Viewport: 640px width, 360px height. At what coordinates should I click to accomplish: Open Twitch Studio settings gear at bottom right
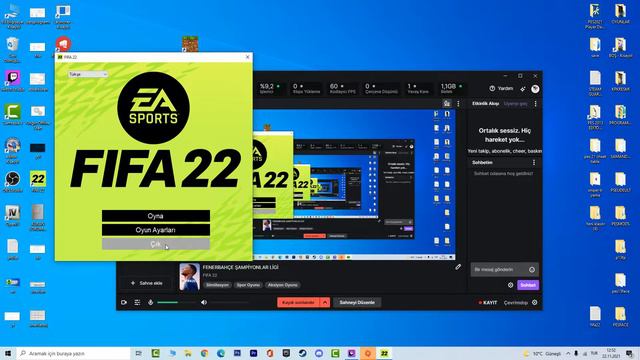click(x=535, y=302)
